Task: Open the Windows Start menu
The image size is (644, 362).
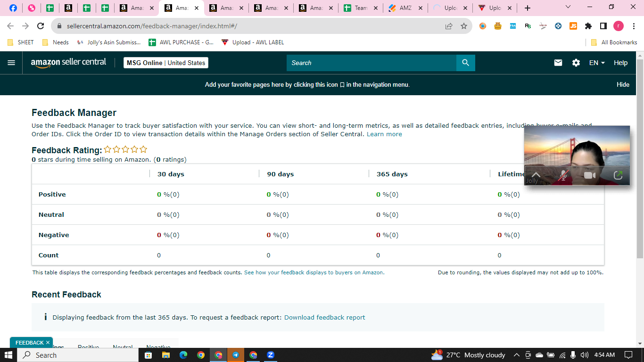Action: (x=8, y=355)
